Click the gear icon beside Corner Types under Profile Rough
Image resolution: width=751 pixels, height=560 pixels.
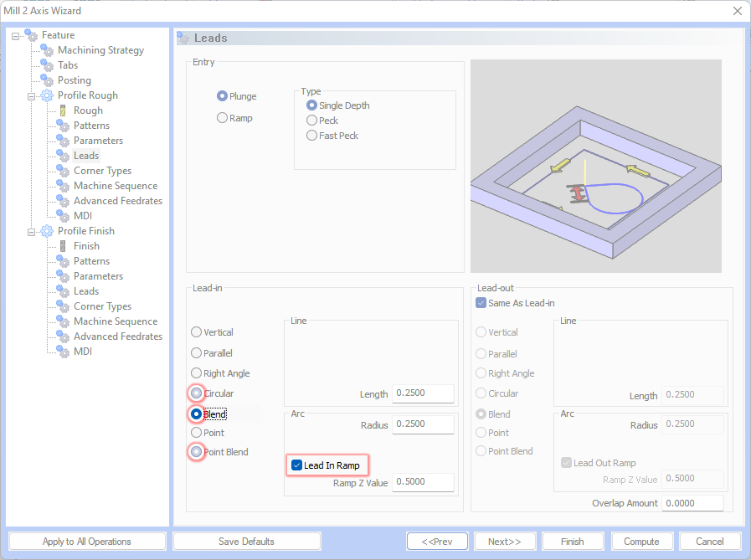point(63,171)
